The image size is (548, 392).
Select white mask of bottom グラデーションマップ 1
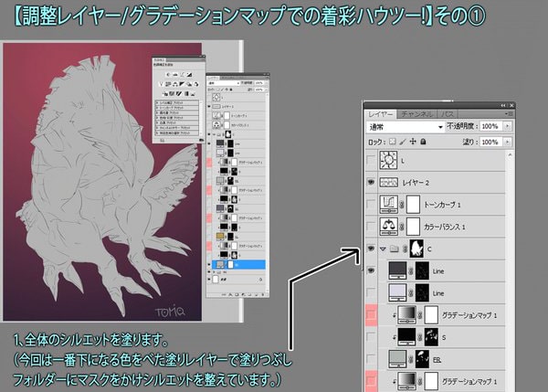pyautogui.click(x=431, y=381)
